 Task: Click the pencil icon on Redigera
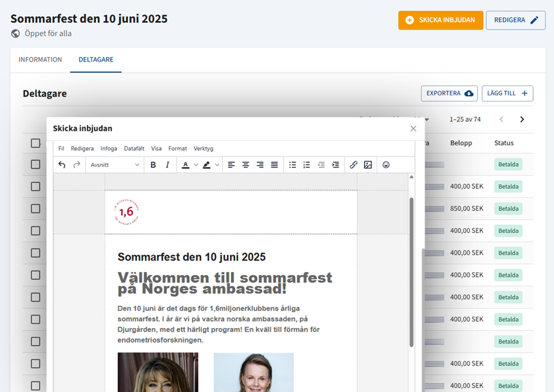[534, 20]
